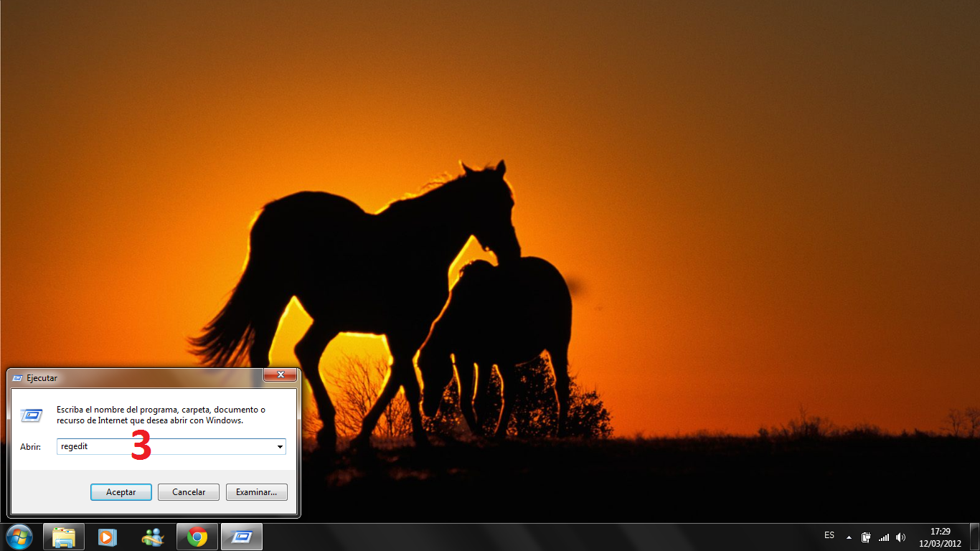Open Windows Explorer from the taskbar

point(64,537)
